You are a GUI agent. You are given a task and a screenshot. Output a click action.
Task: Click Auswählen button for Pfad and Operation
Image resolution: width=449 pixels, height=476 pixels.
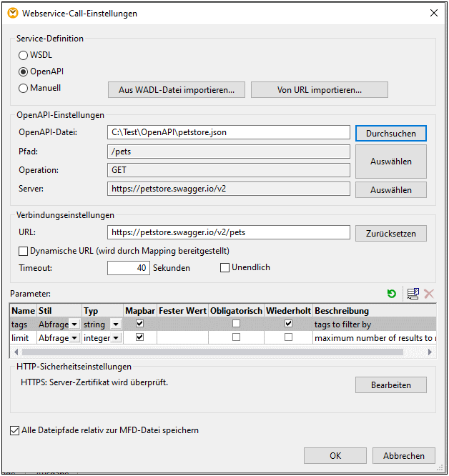[390, 162]
